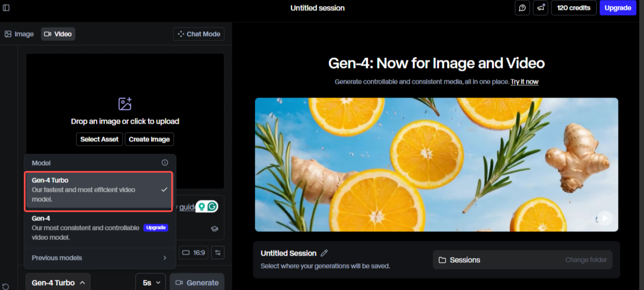The height and width of the screenshot is (290, 644).
Task: Open the 16:9 aspect ratio selector
Action: (x=194, y=253)
